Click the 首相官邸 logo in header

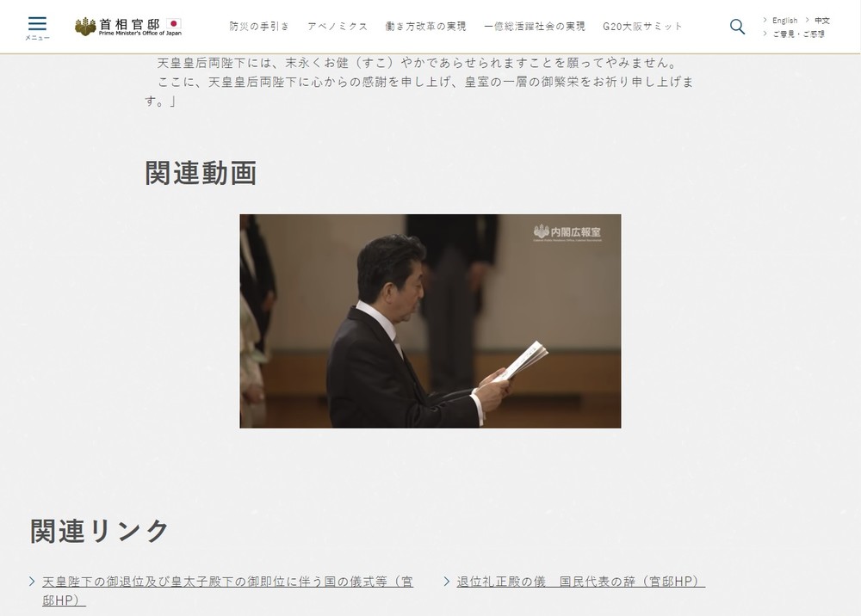[129, 27]
